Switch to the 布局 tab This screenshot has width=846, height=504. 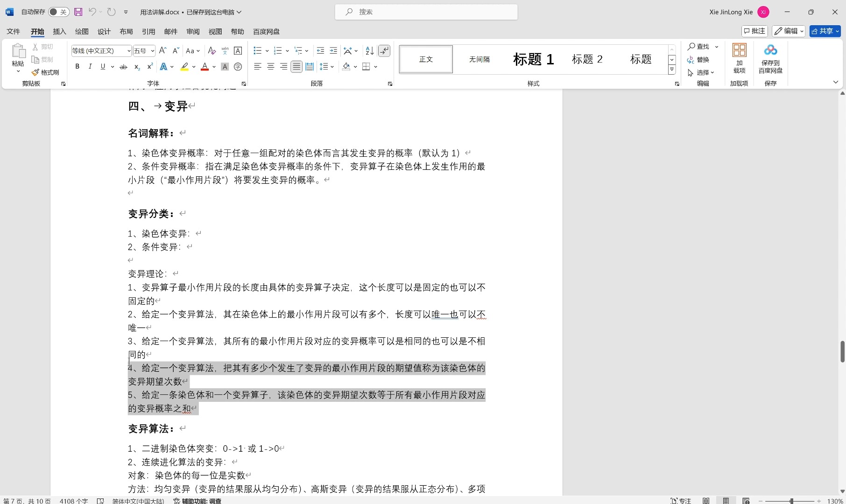126,31
